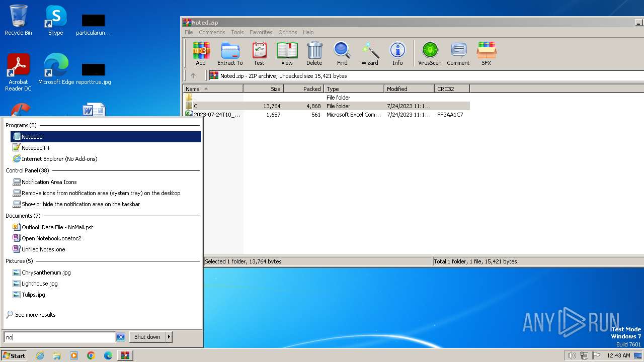Viewport: 644px width, 362px height.
Task: Open the Favorites menu
Action: 261,32
